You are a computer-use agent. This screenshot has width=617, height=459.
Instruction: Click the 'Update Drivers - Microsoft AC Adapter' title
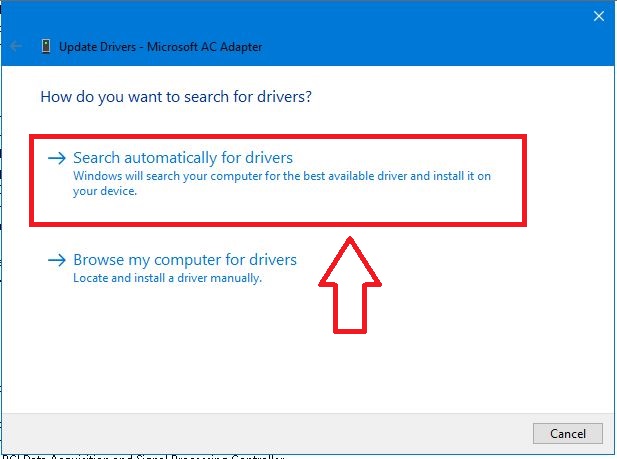click(161, 46)
